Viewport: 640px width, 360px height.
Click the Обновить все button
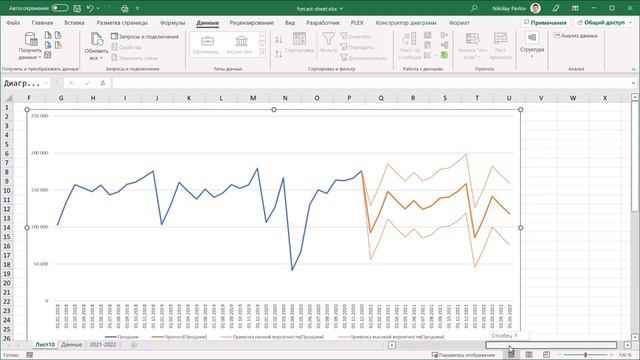[x=96, y=46]
